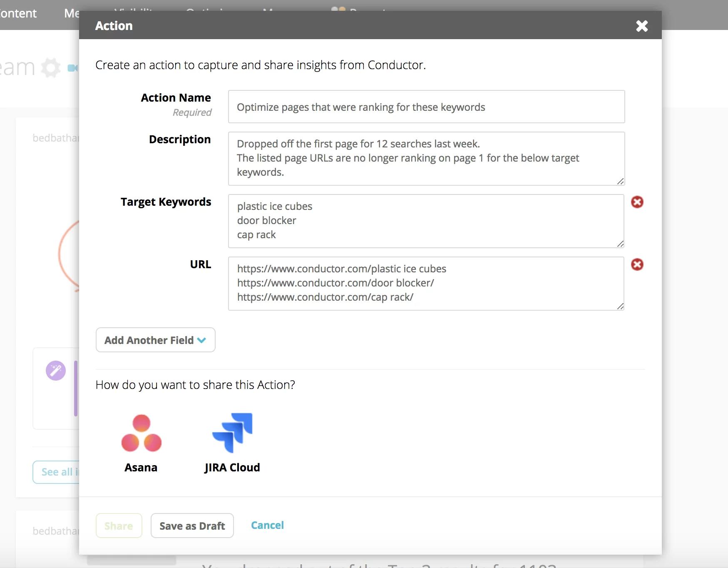Close the Action dialog

tap(642, 26)
